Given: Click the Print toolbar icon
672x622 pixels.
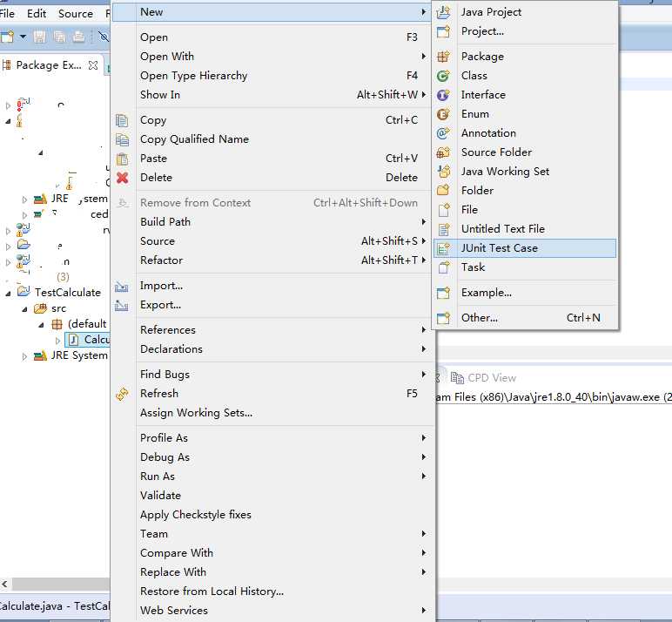Looking at the screenshot, I should [x=78, y=37].
